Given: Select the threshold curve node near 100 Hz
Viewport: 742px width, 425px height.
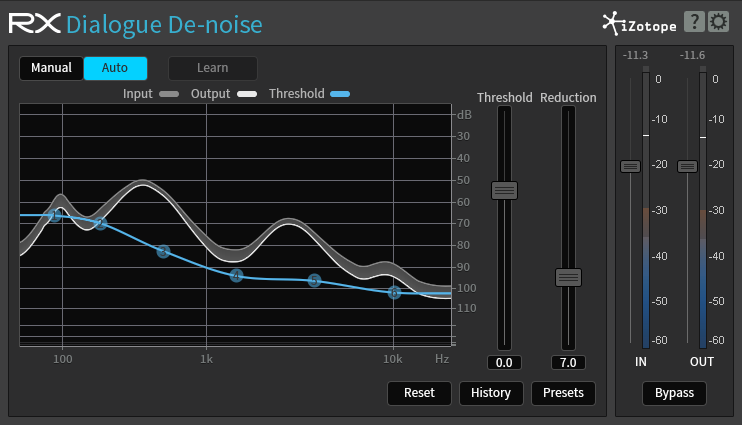Looking at the screenshot, I should [x=56, y=215].
